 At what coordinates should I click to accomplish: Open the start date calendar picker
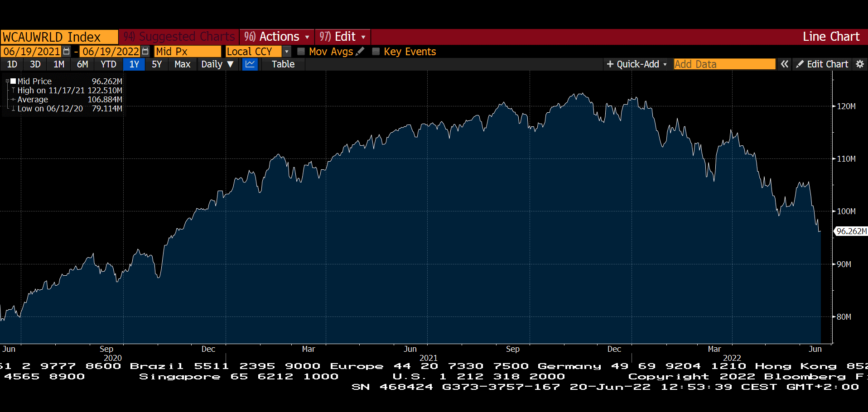coord(67,52)
